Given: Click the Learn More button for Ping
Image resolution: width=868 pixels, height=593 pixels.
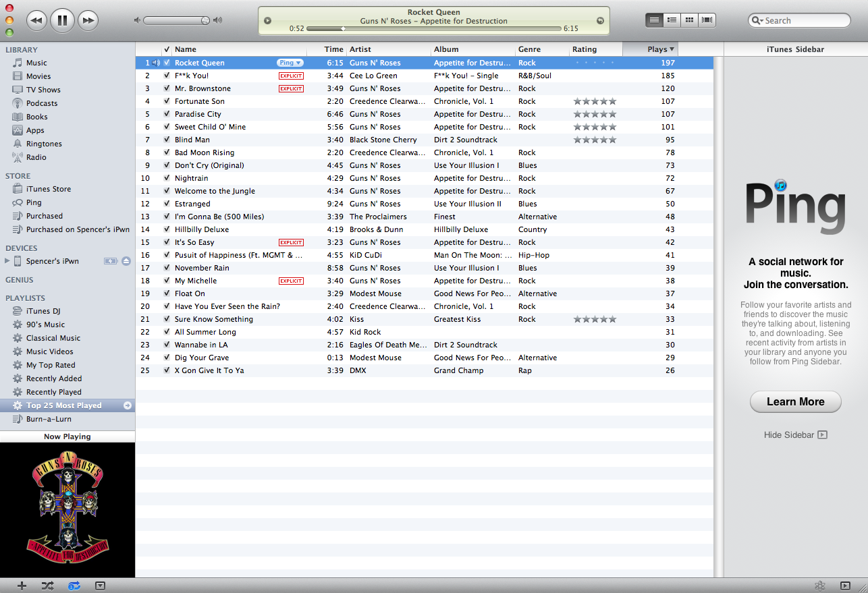Looking at the screenshot, I should pyautogui.click(x=796, y=401).
